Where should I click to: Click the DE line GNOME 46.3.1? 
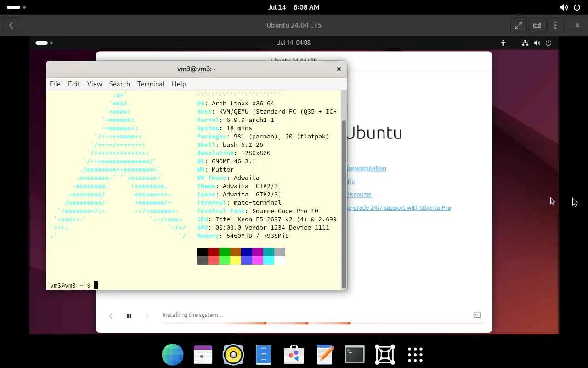point(226,161)
